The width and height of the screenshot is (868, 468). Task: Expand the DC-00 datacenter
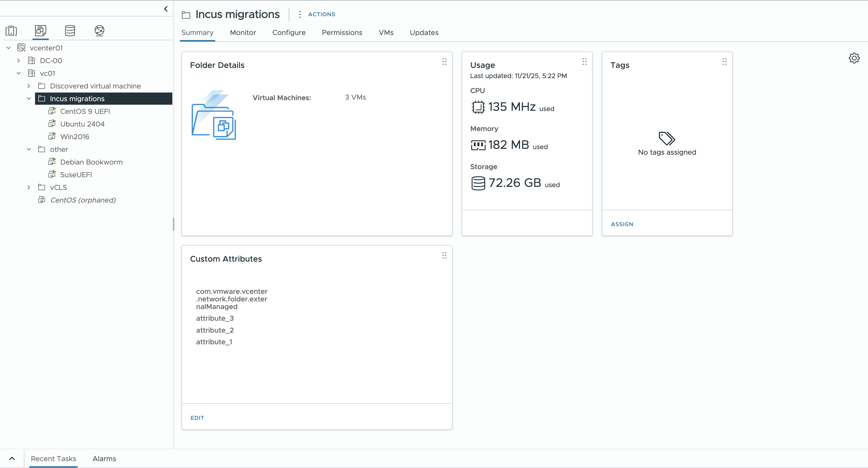19,61
